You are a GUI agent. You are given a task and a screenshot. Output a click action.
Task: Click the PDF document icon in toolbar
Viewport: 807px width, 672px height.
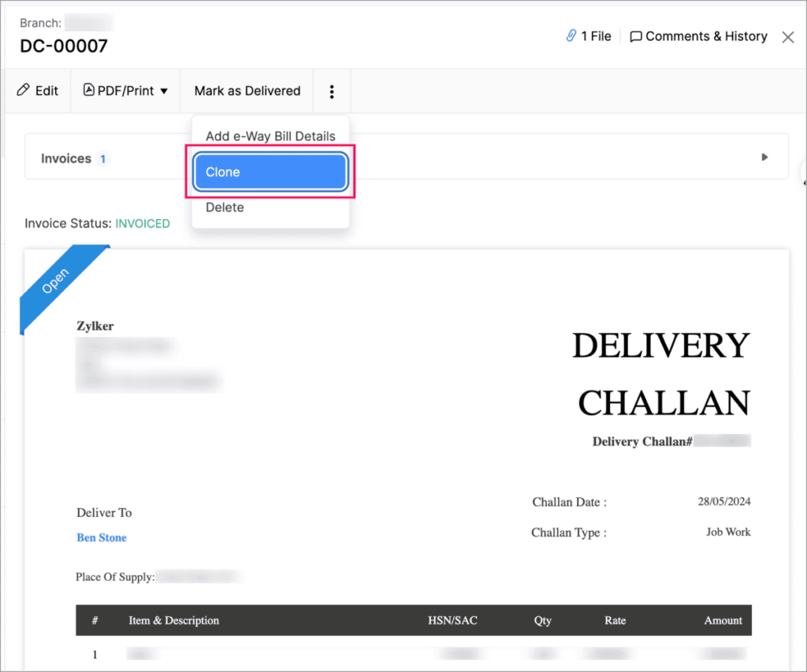pyautogui.click(x=89, y=91)
